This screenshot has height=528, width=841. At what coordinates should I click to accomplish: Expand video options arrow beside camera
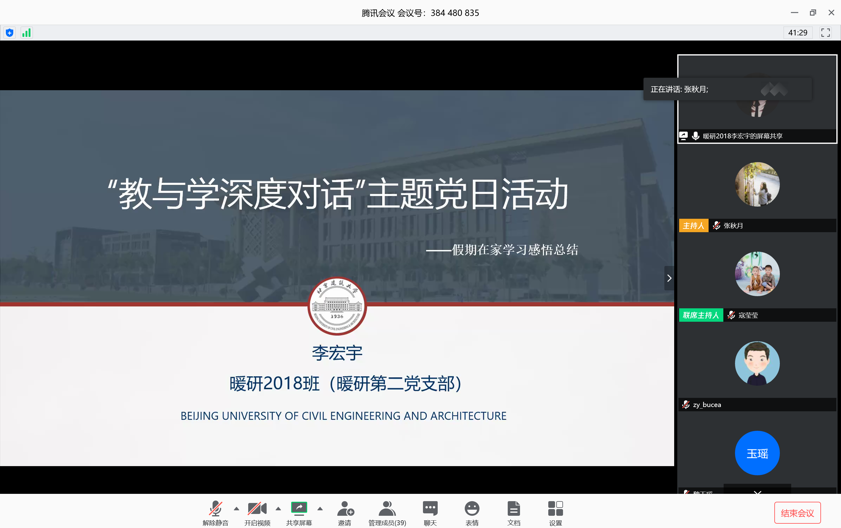pos(278,509)
